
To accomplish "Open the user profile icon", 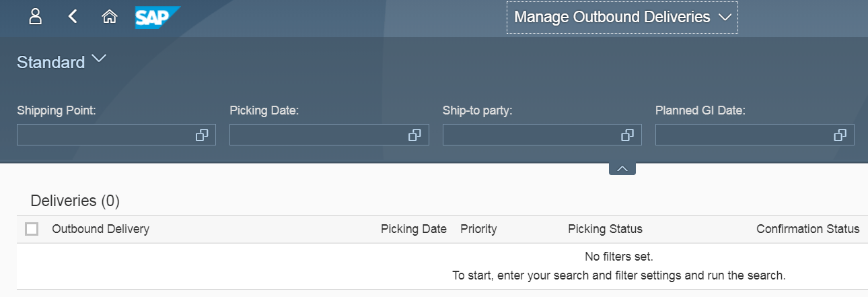I will click(x=35, y=17).
